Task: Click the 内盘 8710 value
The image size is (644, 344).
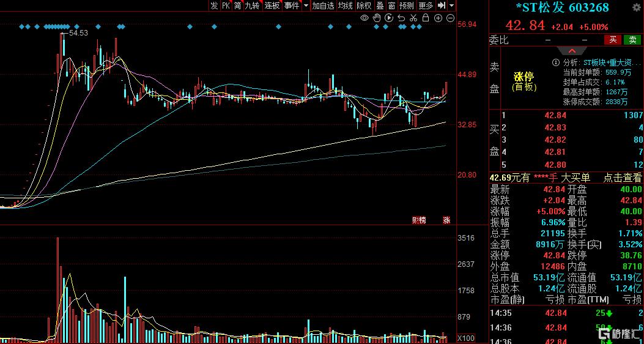Action: (634, 266)
